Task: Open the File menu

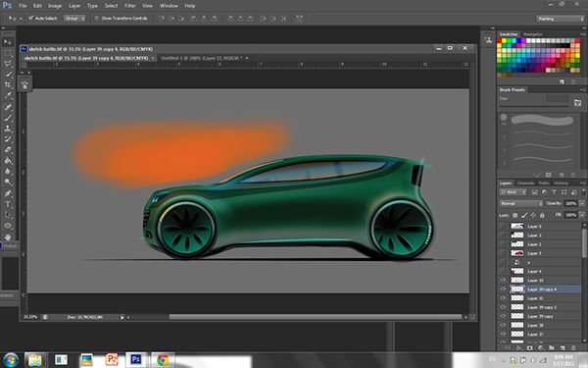Action: (x=23, y=6)
